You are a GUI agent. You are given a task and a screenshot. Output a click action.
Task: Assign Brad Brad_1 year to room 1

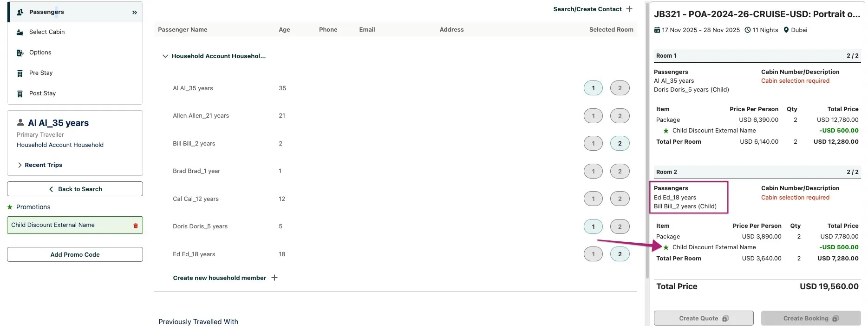pos(593,171)
